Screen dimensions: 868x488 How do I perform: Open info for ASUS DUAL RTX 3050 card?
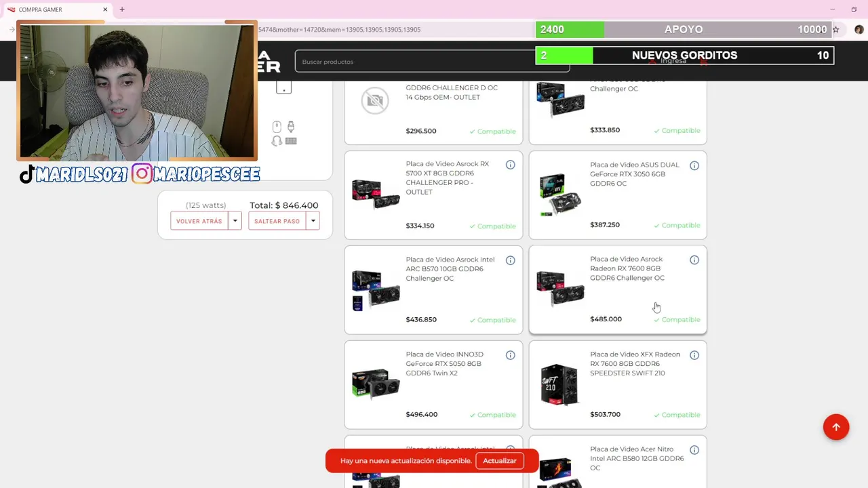click(x=694, y=165)
